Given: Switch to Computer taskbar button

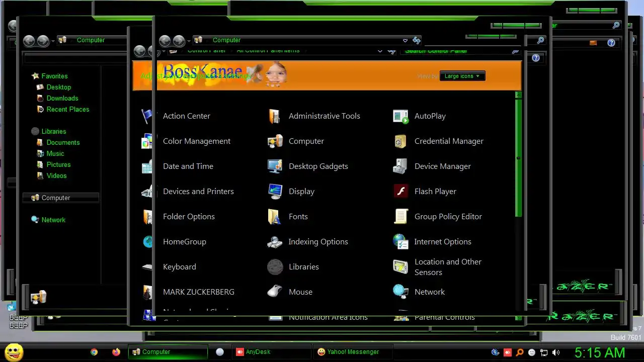Looking at the screenshot, I should pos(168,352).
